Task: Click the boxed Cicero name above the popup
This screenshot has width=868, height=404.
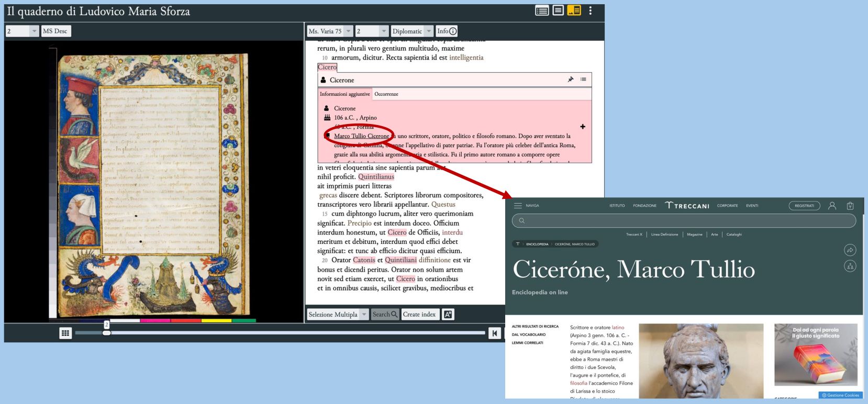Action: point(327,67)
